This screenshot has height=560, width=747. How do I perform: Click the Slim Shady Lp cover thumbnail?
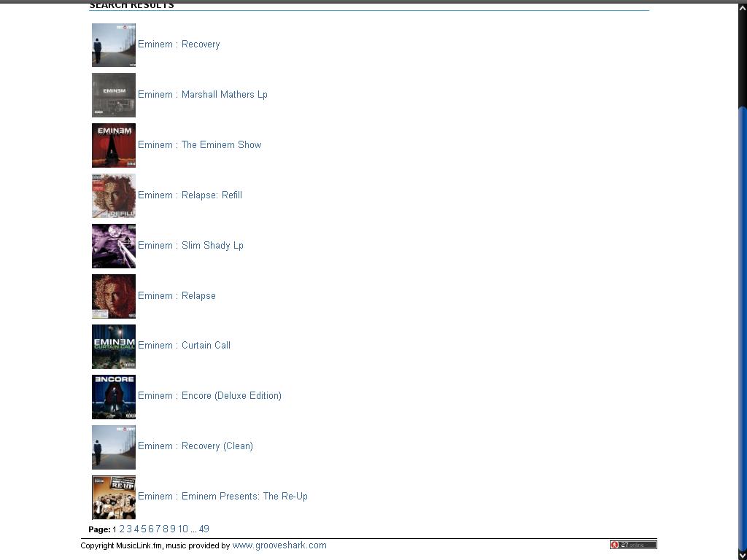click(x=113, y=246)
